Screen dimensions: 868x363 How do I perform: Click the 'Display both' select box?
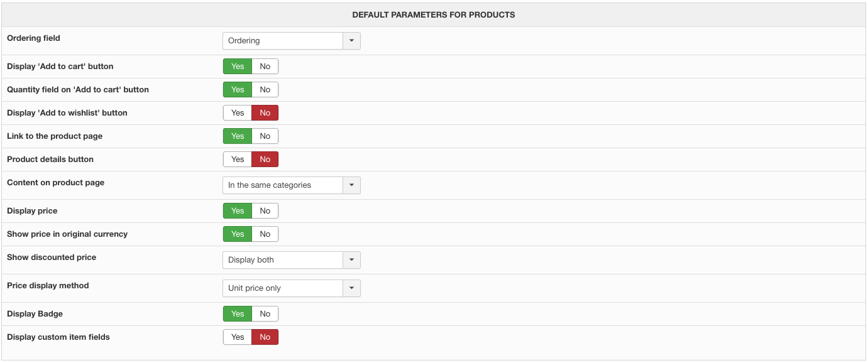tap(292, 260)
